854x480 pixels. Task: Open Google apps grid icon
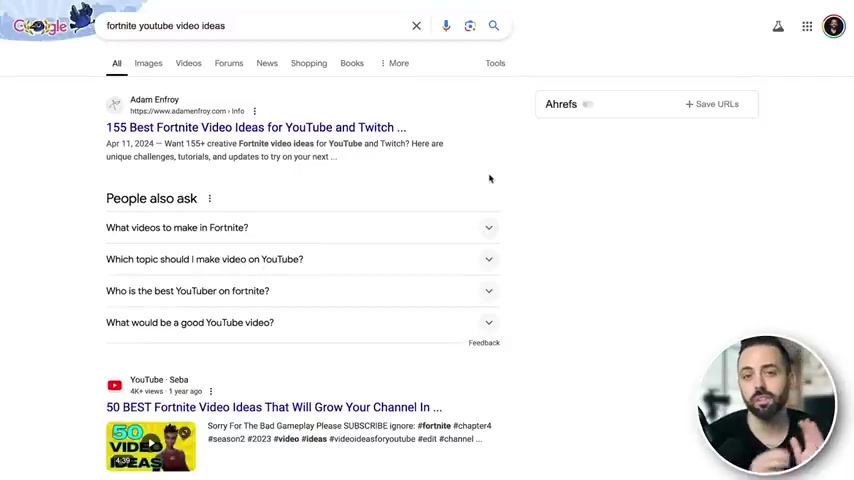[x=807, y=26]
